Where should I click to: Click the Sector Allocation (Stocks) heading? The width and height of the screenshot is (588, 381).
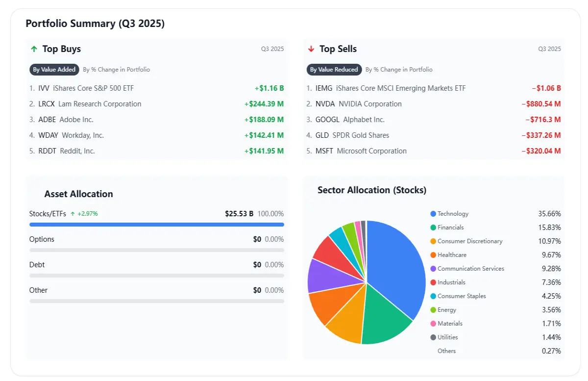click(x=372, y=190)
